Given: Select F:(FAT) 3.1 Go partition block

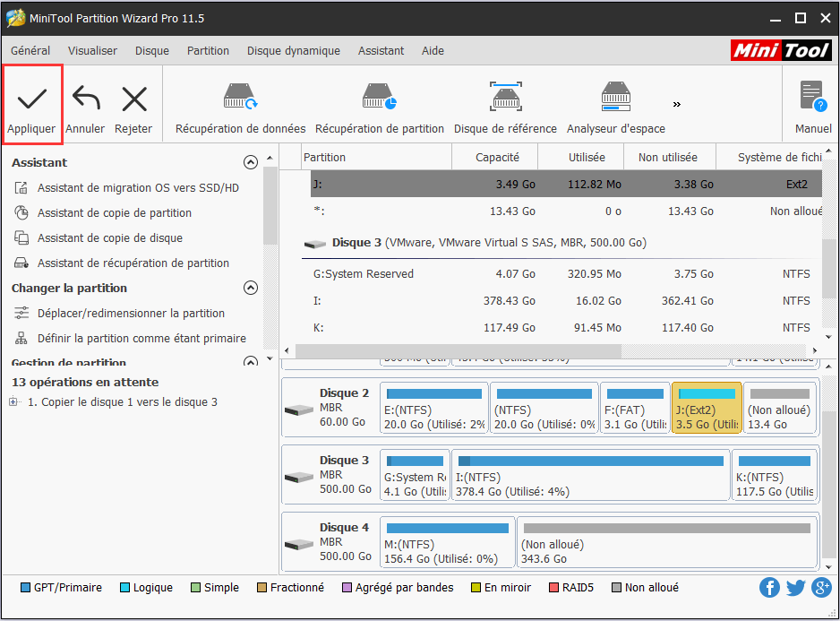Looking at the screenshot, I should tap(635, 408).
